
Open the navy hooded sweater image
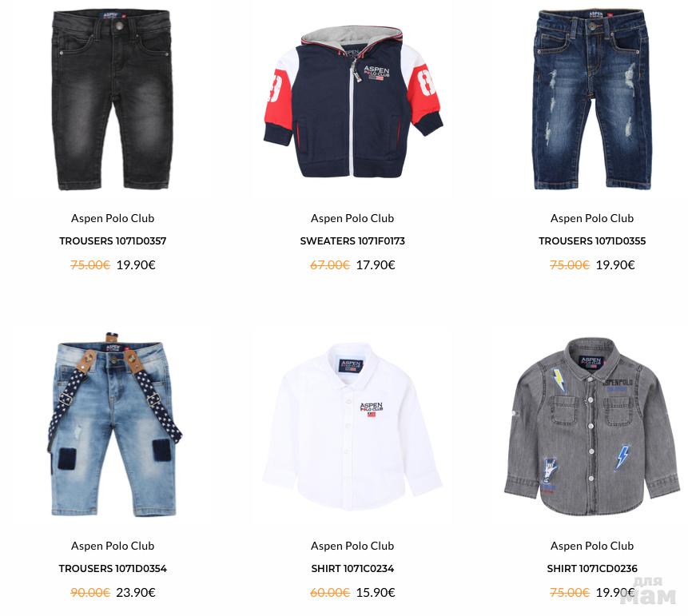coord(352,102)
